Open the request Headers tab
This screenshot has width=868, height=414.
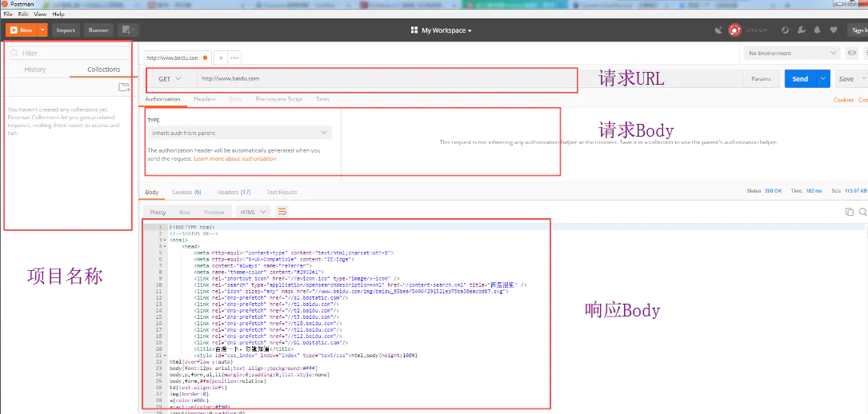coord(205,99)
